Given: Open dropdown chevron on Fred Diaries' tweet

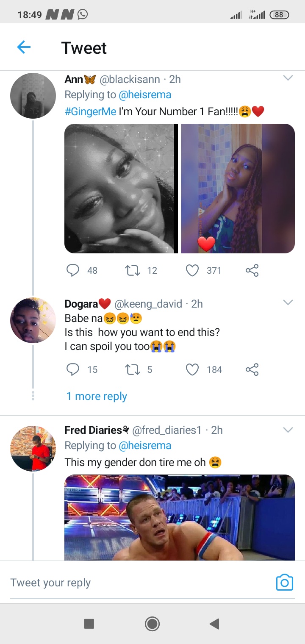Looking at the screenshot, I should (x=288, y=430).
